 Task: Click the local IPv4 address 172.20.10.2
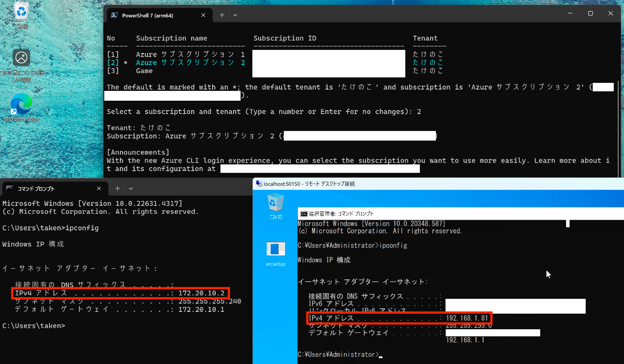click(x=201, y=293)
